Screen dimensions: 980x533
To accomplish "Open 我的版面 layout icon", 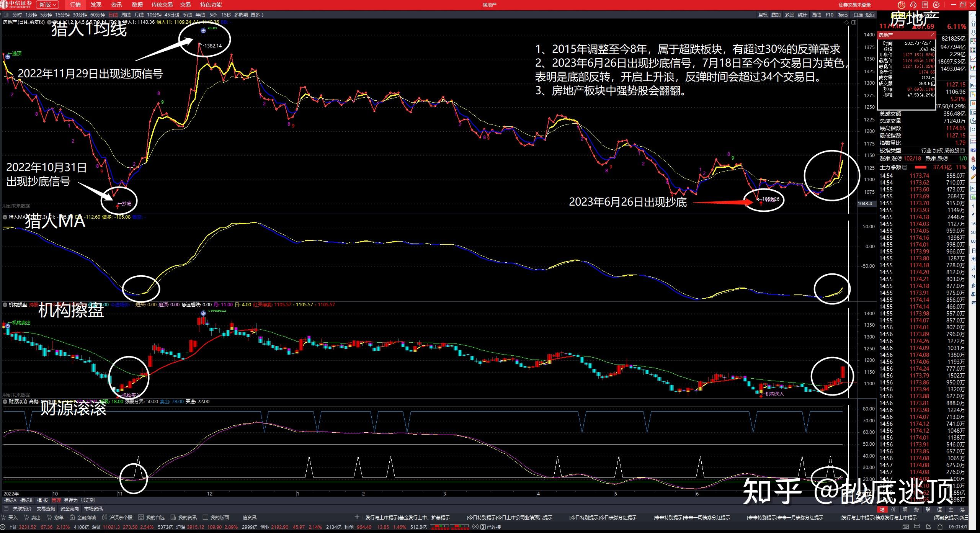I will [205, 517].
